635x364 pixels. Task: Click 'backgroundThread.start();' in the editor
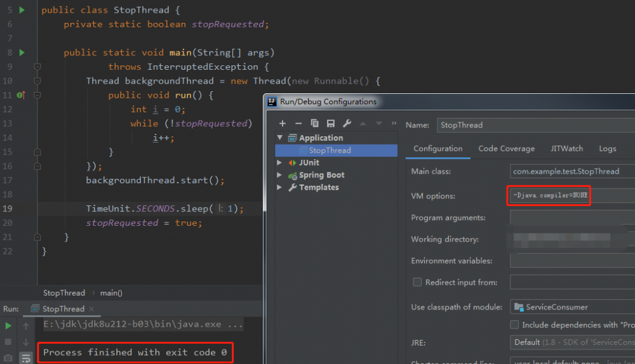tap(155, 180)
